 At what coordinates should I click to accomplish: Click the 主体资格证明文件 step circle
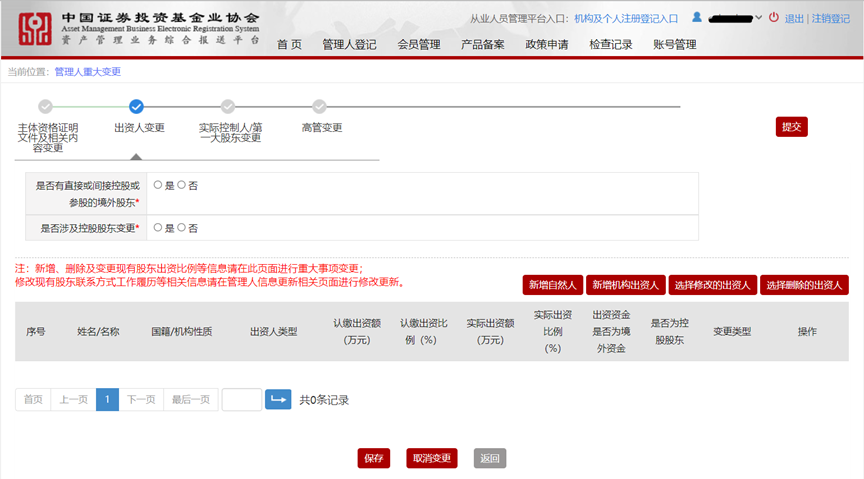click(45, 106)
